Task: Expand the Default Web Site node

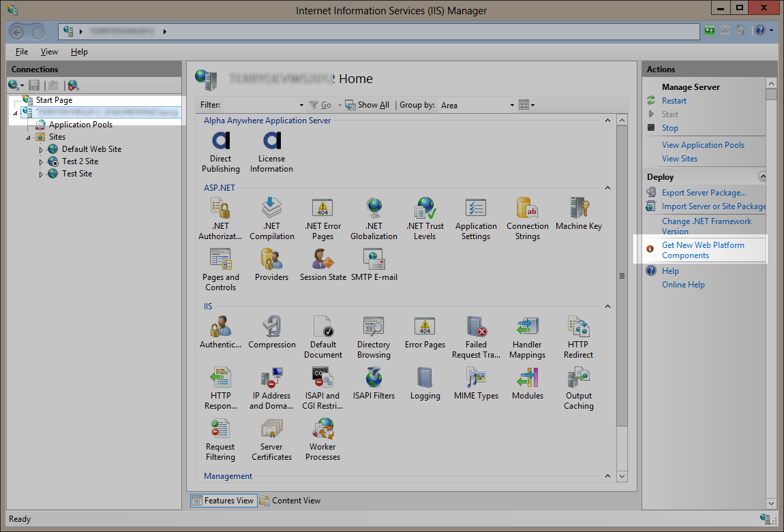Action: click(x=41, y=150)
